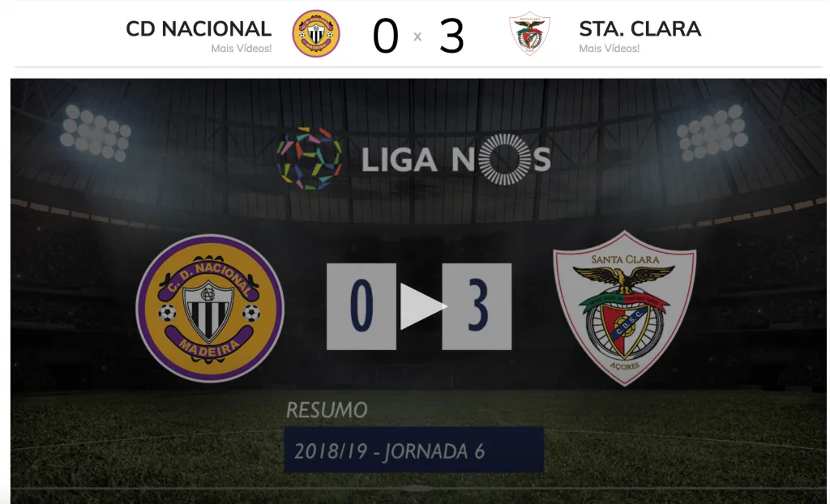Open Santa Clara crest in header

tap(529, 33)
